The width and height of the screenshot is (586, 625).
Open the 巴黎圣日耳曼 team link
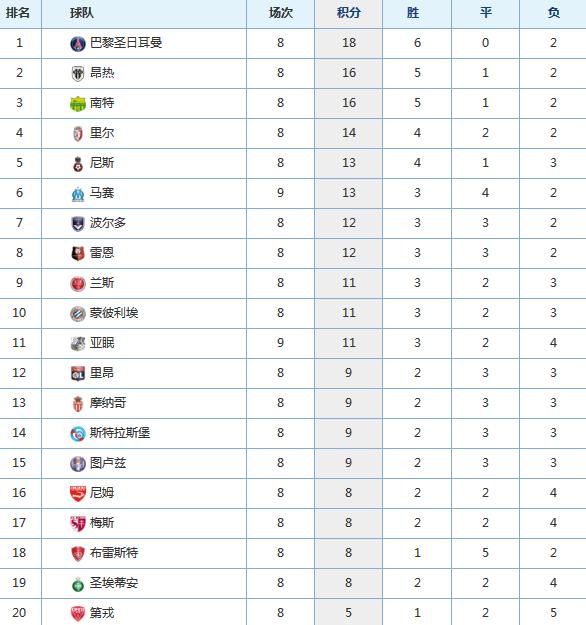(126, 43)
